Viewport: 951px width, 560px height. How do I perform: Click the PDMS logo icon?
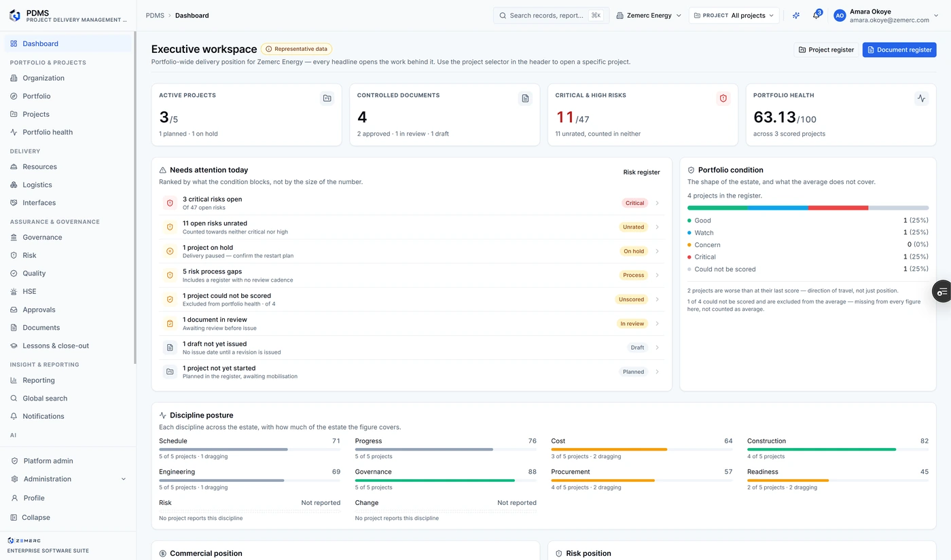15,16
